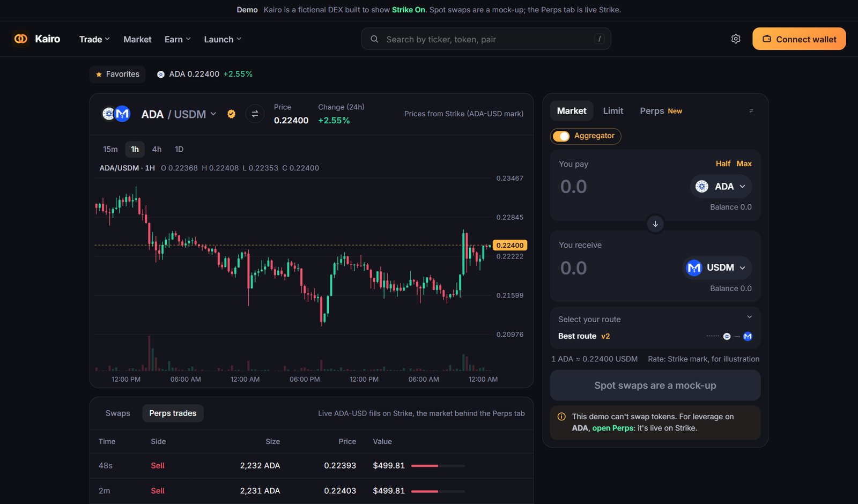
Task: Open the ADA / USDM pair selector
Action: click(x=179, y=114)
